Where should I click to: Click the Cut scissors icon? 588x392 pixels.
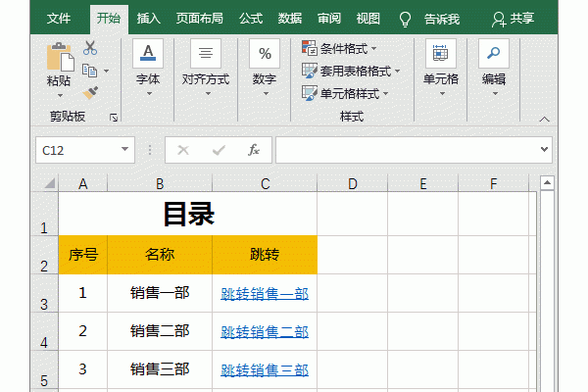coord(90,48)
